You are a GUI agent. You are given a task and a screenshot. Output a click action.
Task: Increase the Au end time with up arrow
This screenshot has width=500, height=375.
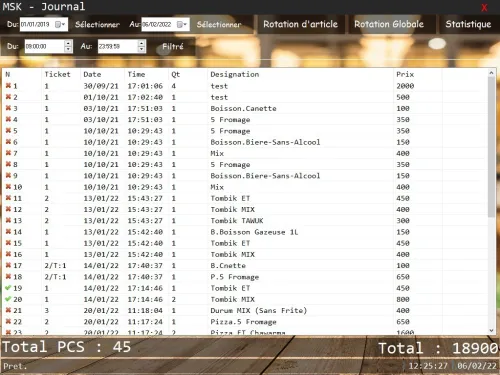(142, 43)
